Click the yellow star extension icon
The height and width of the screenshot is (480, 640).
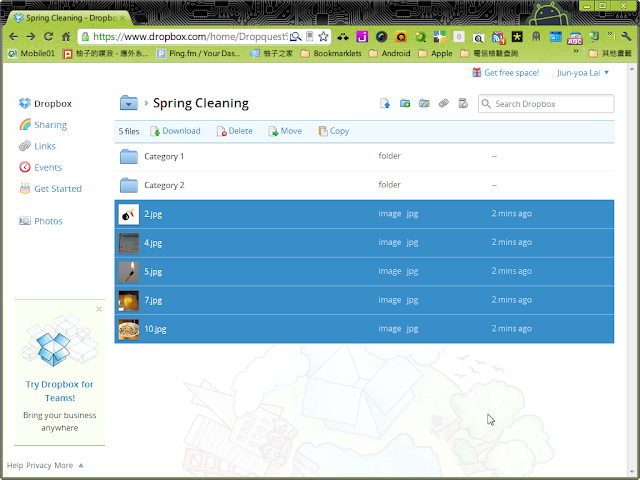tap(517, 37)
